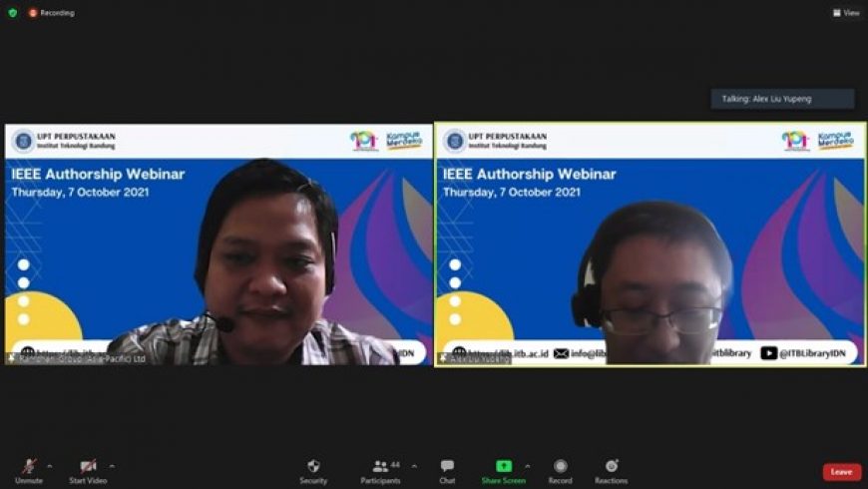Open Security shield menu

tap(313, 471)
